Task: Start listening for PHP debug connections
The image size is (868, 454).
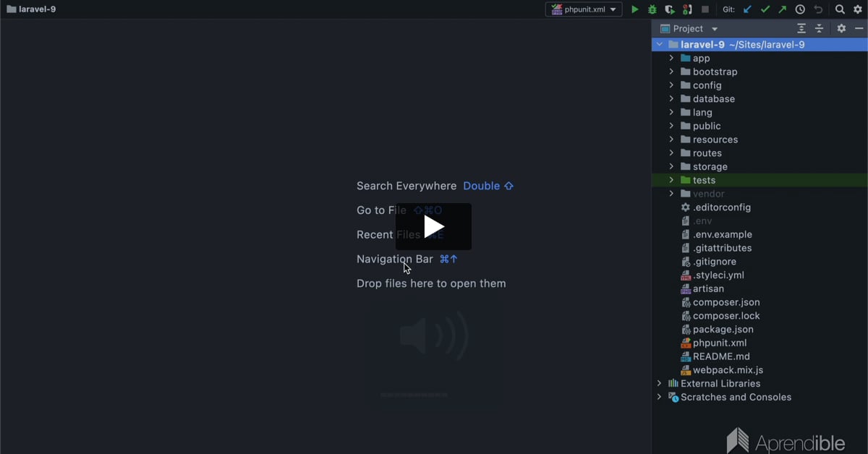Action: pos(687,9)
